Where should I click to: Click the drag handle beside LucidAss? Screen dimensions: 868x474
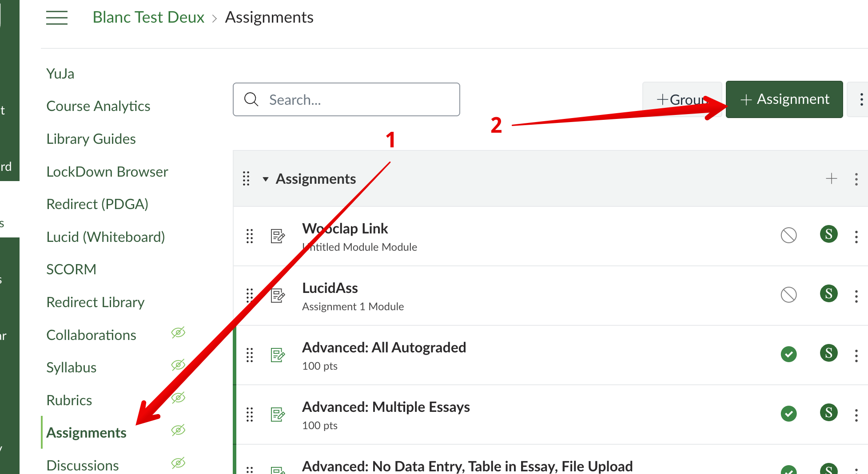click(x=250, y=295)
